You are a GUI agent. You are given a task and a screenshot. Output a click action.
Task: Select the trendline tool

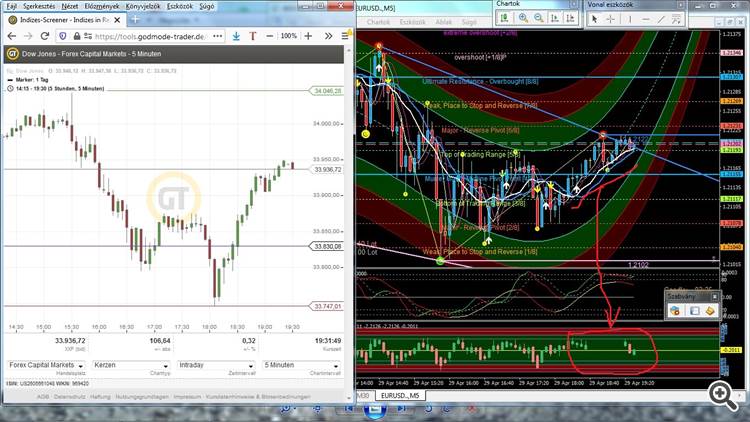tap(661, 19)
